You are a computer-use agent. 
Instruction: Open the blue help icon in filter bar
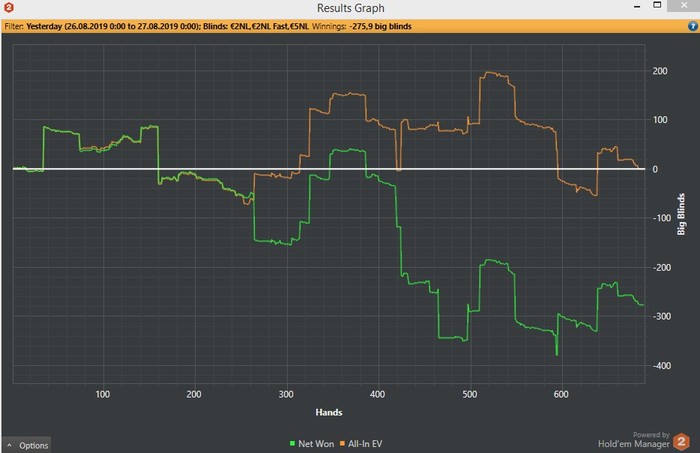click(x=692, y=26)
